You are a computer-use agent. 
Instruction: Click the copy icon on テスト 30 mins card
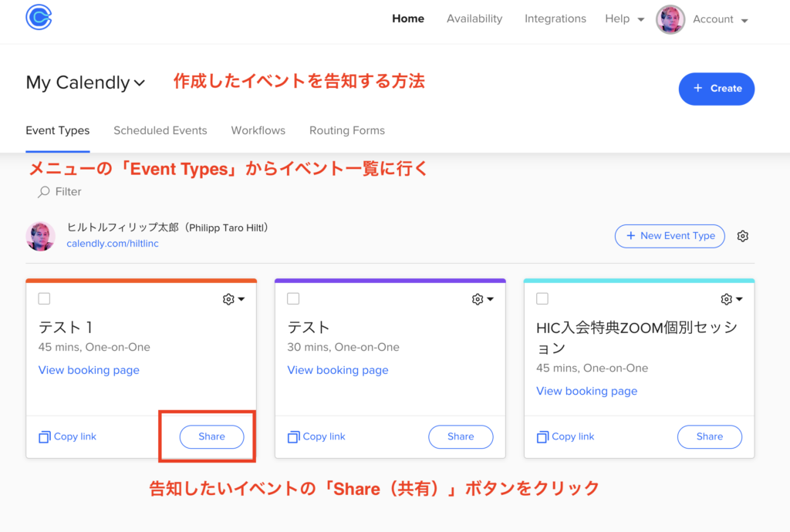coord(293,437)
